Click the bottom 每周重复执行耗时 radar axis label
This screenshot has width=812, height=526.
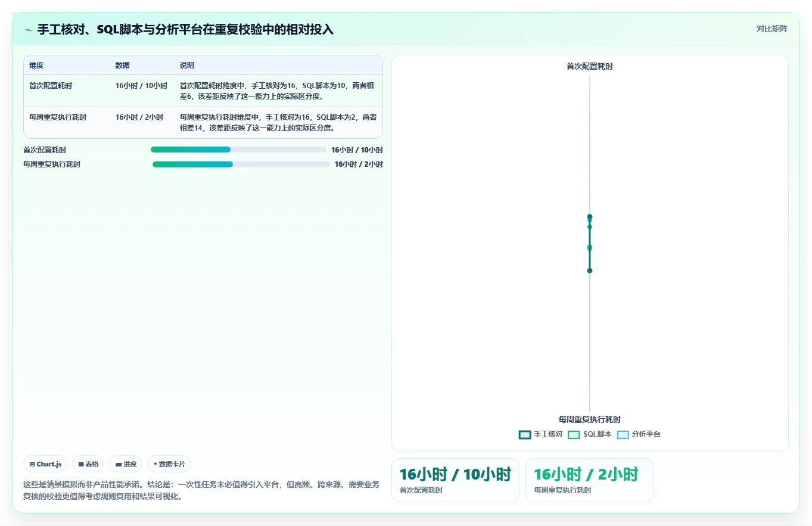coord(590,419)
